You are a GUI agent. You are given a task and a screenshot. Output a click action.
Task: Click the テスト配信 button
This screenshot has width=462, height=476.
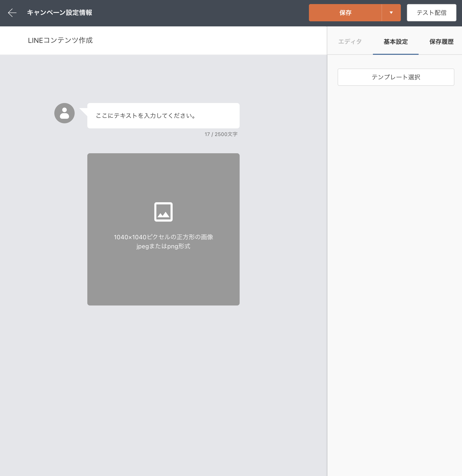point(431,13)
